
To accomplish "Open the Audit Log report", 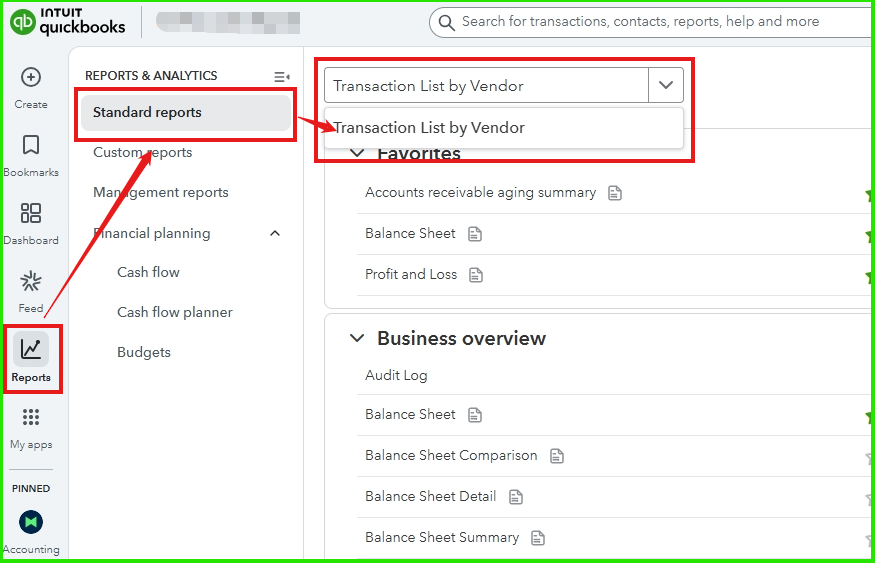I will [x=396, y=376].
